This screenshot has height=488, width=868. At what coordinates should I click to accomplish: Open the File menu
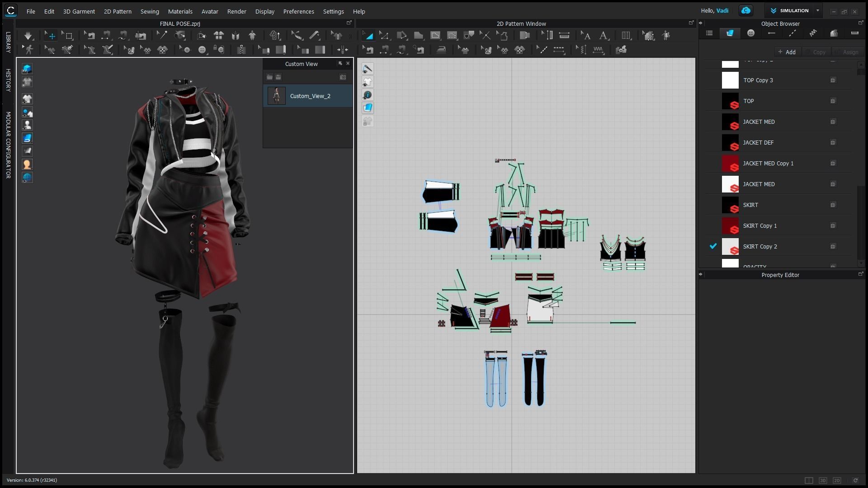click(31, 11)
